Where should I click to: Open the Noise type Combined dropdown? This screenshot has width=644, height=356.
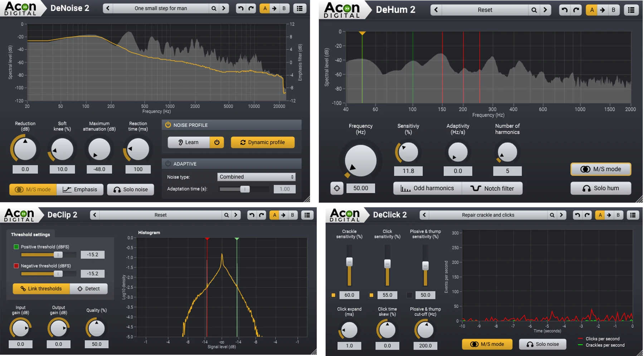pos(256,177)
